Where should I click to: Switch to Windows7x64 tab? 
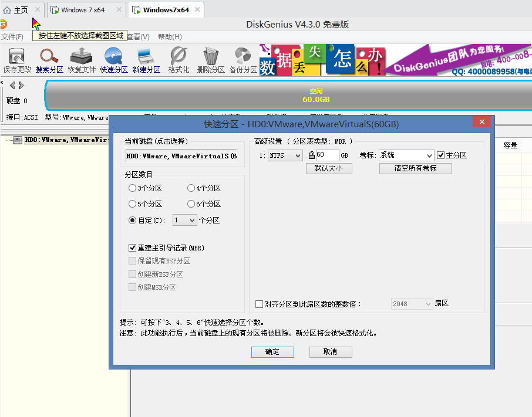pos(166,10)
